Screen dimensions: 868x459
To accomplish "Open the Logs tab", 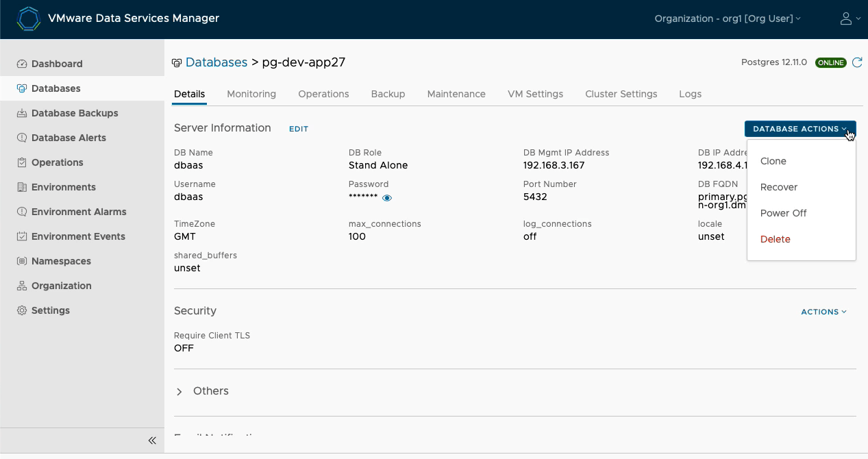I will coord(690,94).
